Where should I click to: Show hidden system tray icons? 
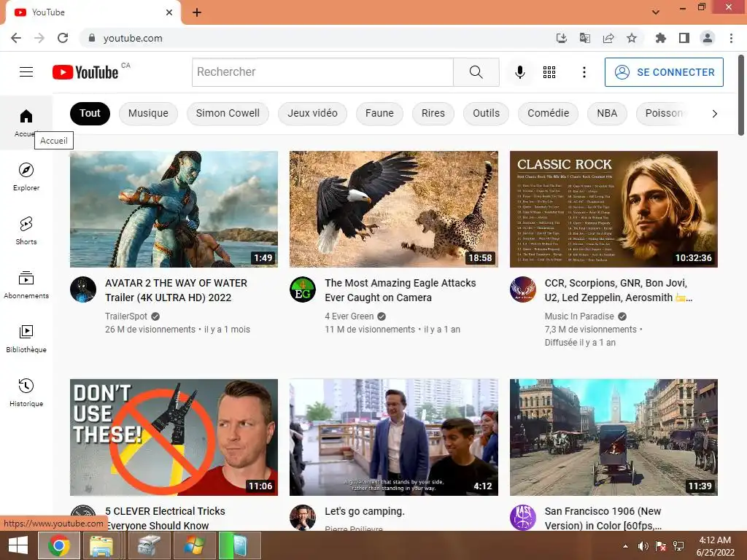(625, 545)
